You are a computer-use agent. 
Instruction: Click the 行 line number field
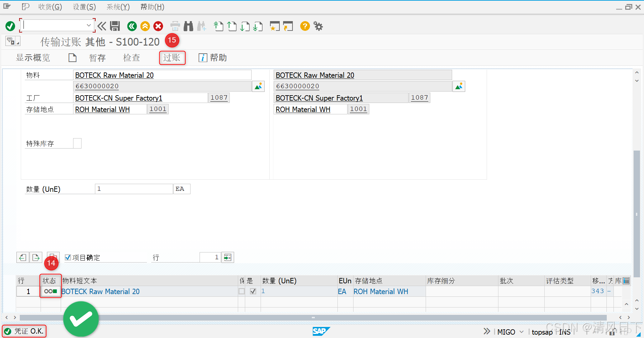coord(210,257)
